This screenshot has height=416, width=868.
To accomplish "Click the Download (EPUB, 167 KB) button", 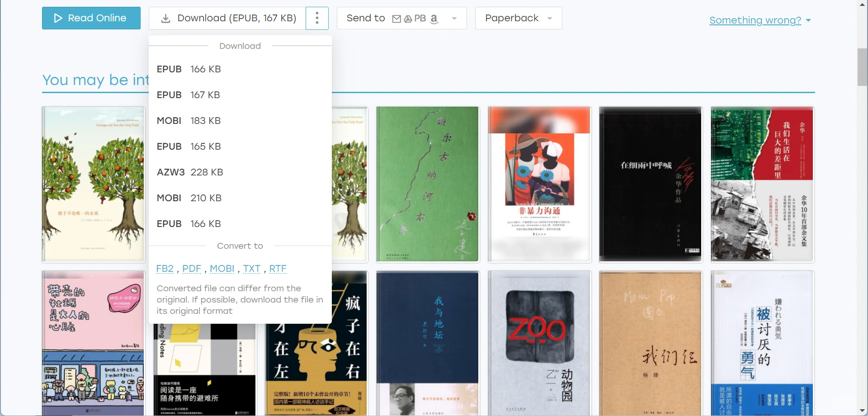I will coord(227,18).
